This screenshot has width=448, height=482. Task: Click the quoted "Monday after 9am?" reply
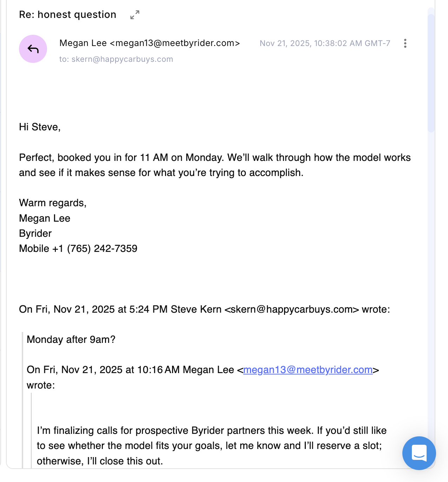point(71,339)
